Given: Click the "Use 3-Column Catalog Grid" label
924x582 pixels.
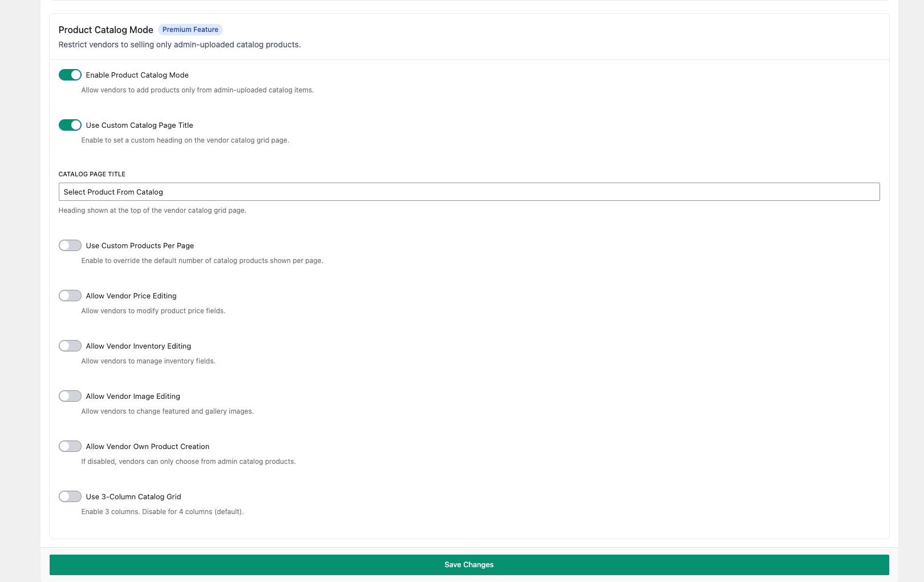Looking at the screenshot, I should click(x=133, y=496).
